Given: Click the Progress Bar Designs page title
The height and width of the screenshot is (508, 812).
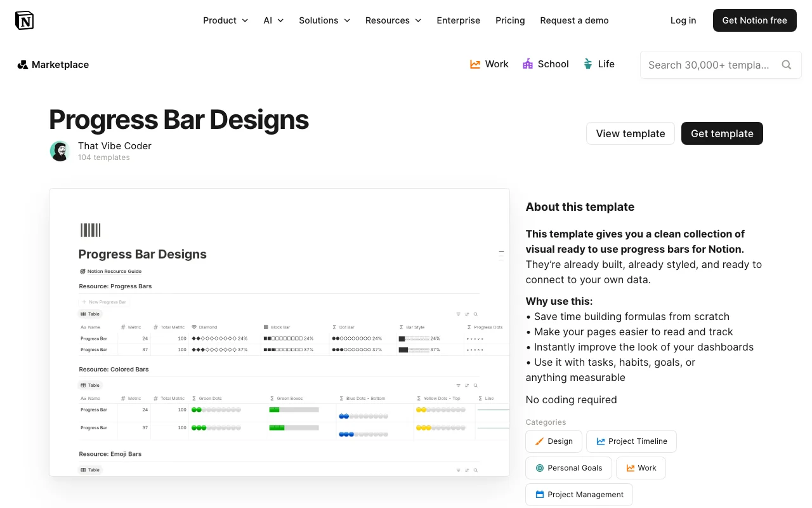Looking at the screenshot, I should 179,120.
